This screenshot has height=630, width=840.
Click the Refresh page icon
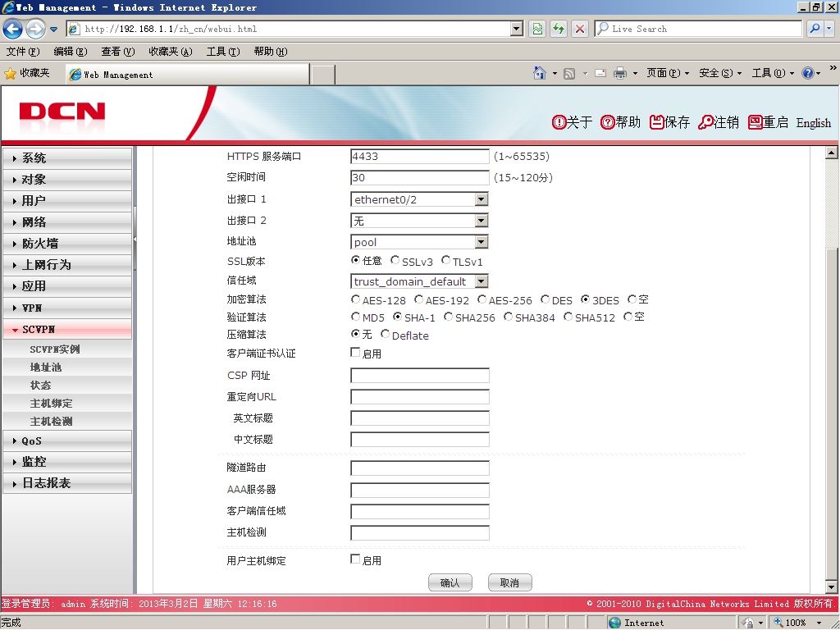tap(559, 29)
